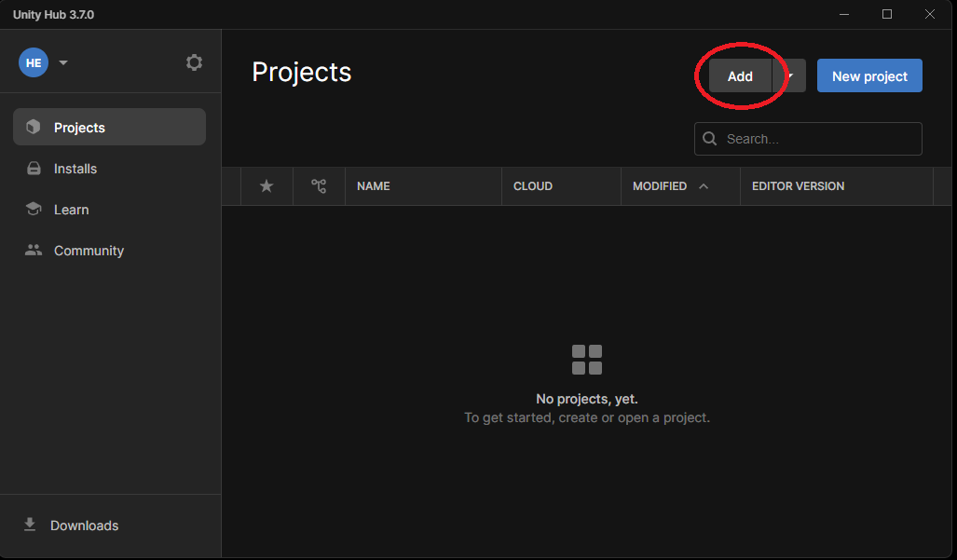Click the version control column icon

[x=319, y=186]
